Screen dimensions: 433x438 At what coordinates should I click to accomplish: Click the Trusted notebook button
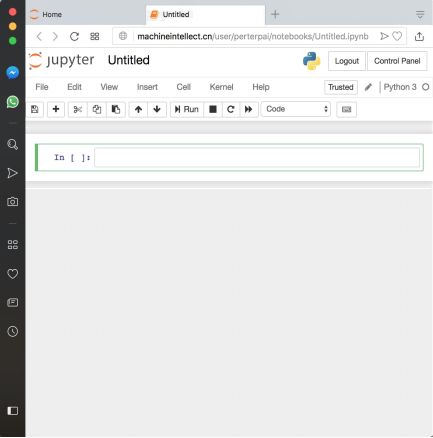[x=341, y=87]
